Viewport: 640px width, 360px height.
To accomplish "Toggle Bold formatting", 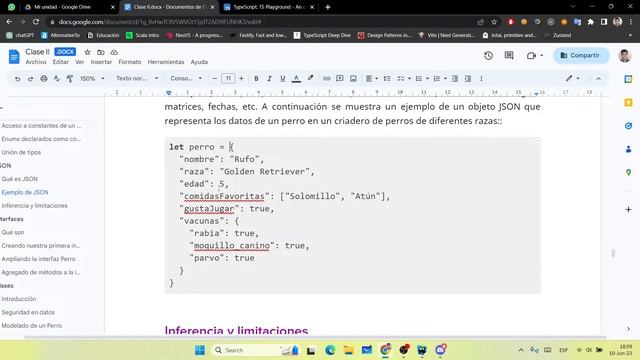I will [x=256, y=78].
